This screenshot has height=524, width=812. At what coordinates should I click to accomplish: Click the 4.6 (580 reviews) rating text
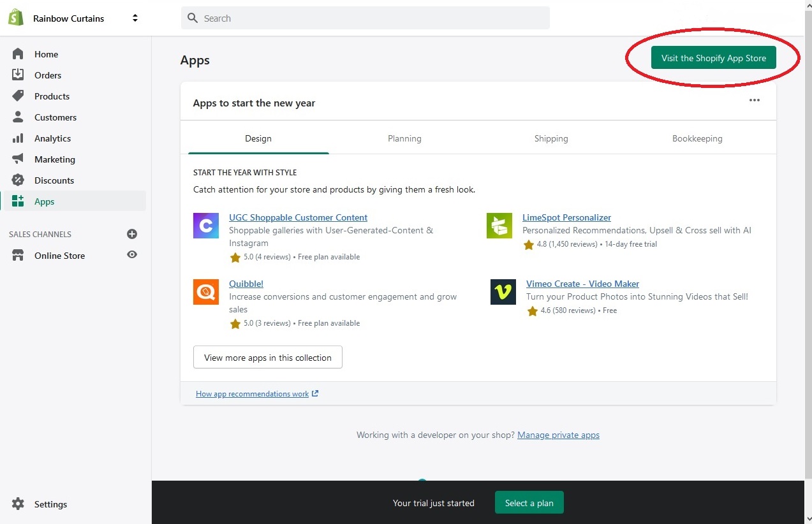click(567, 310)
